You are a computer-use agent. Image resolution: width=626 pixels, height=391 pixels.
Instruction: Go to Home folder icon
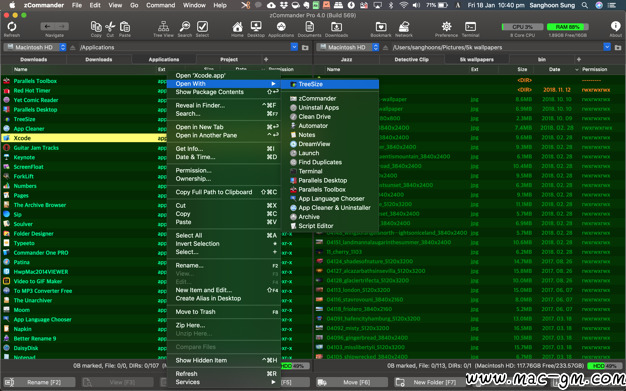click(237, 27)
